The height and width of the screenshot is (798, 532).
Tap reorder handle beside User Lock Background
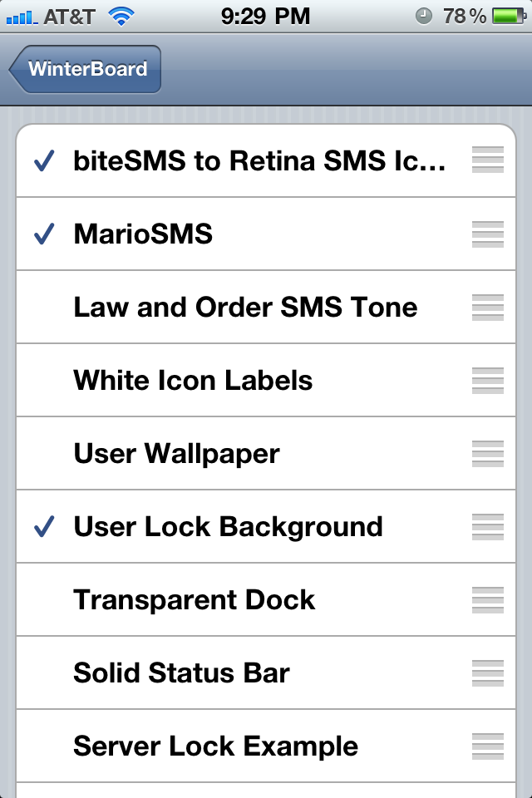pos(488,527)
